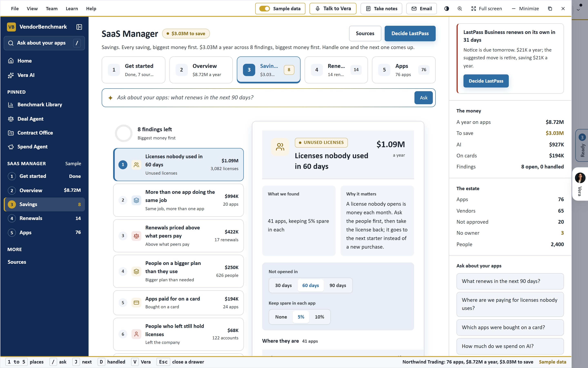Open Renewals in SaaS Manager sidebar

coord(44,218)
